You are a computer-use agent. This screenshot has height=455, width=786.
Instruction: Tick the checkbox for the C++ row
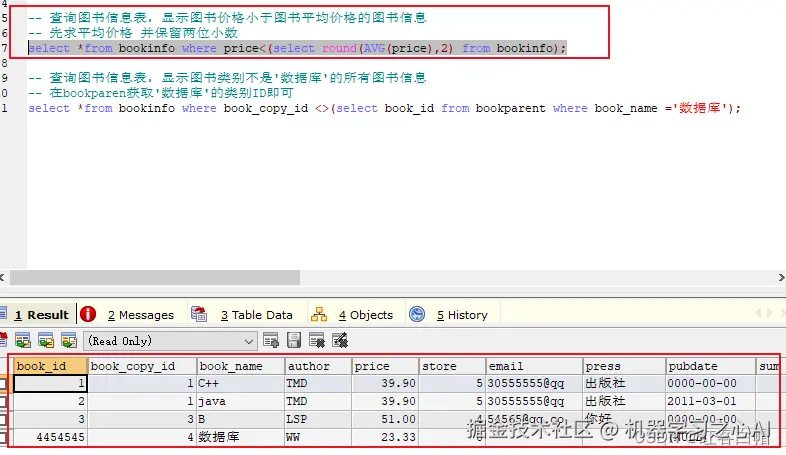tap(3, 384)
